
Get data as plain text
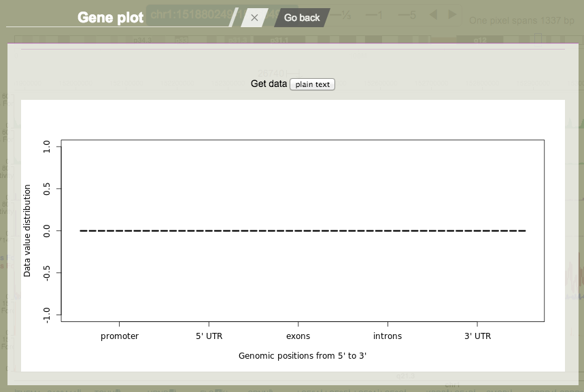tap(312, 84)
